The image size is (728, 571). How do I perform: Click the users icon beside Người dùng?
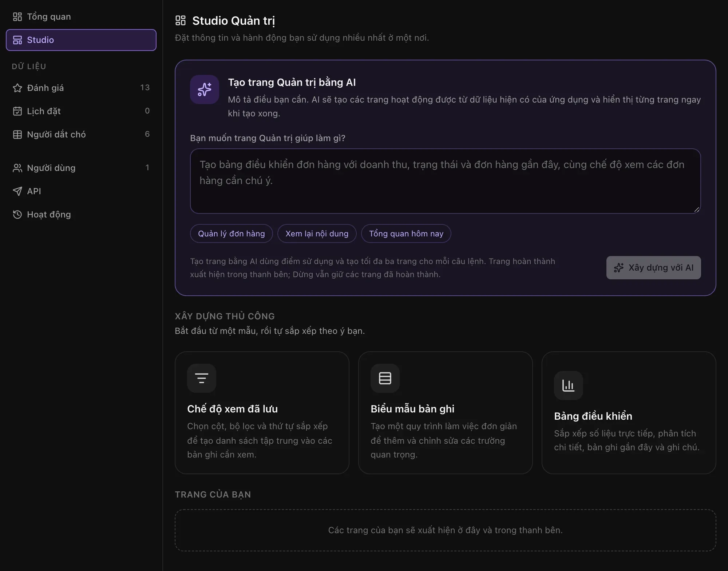click(x=17, y=168)
